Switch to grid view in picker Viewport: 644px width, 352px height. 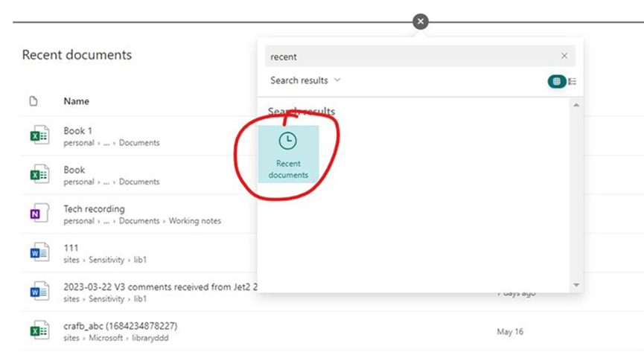[556, 81]
